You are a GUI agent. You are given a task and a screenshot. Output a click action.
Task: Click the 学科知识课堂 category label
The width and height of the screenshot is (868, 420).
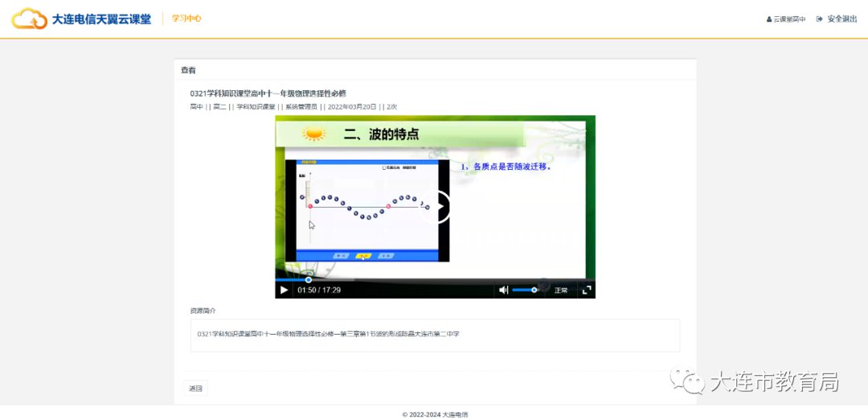(256, 106)
